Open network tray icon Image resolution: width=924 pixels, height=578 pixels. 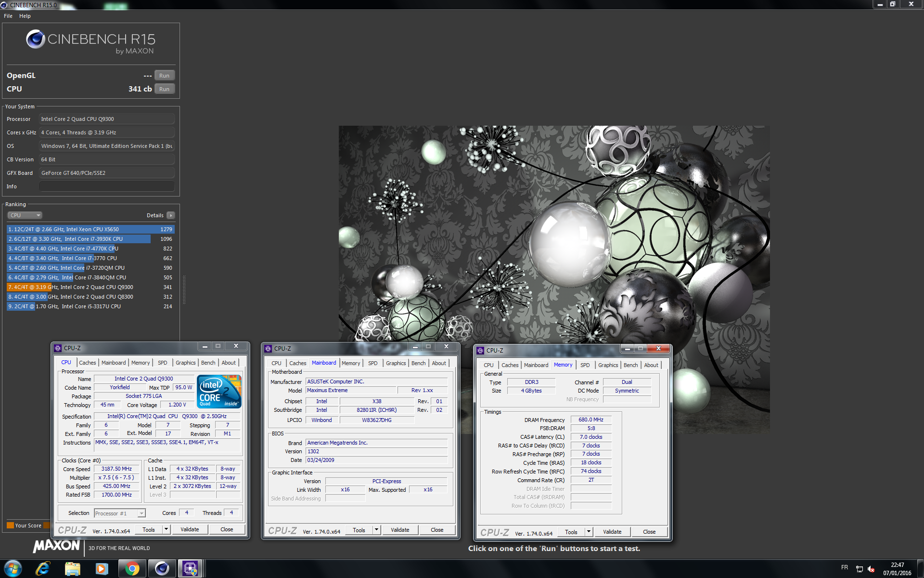coord(859,569)
